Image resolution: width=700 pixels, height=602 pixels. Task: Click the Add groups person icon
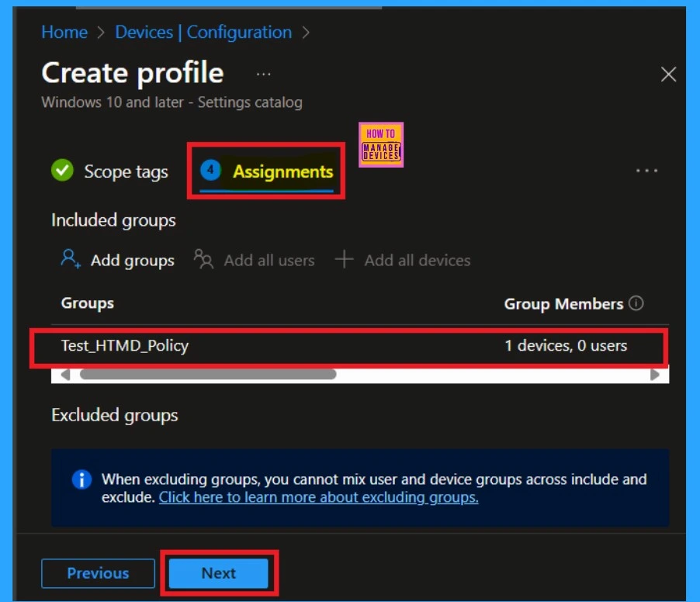(71, 259)
